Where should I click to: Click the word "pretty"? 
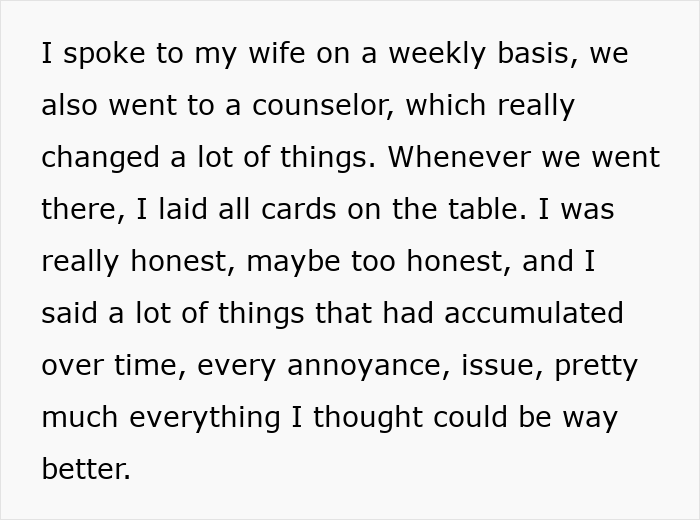pyautogui.click(x=596, y=366)
